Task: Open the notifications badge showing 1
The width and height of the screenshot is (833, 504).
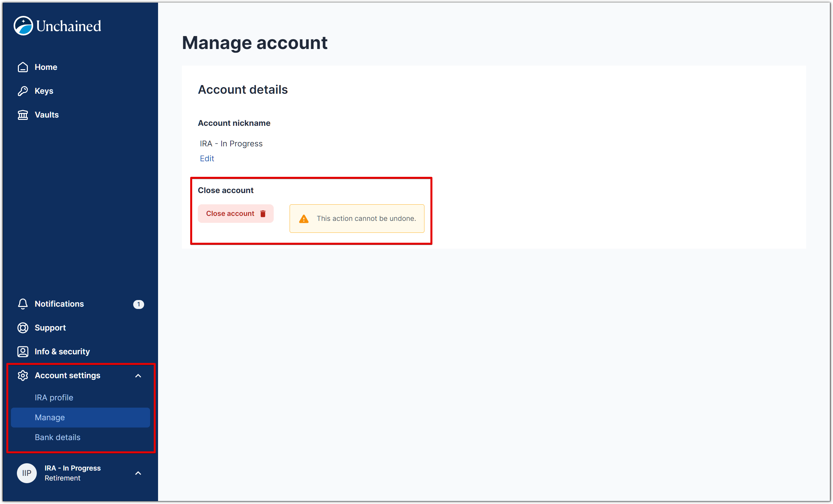Action: (x=139, y=304)
